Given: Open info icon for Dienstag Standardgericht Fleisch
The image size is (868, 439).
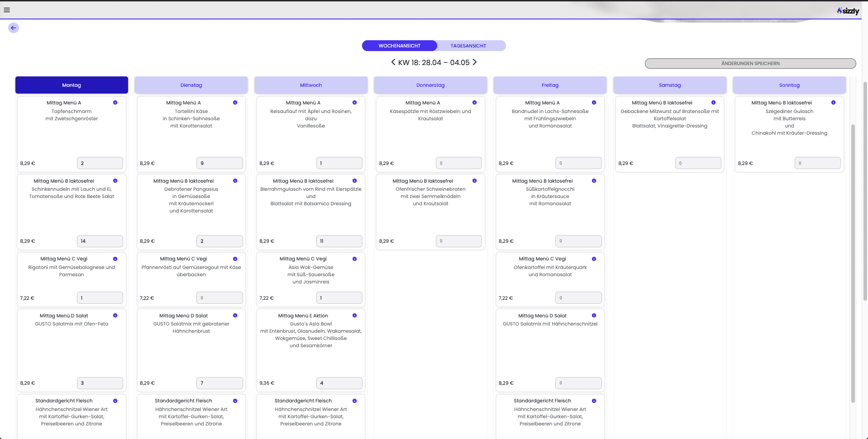Looking at the screenshot, I should click(x=235, y=401).
